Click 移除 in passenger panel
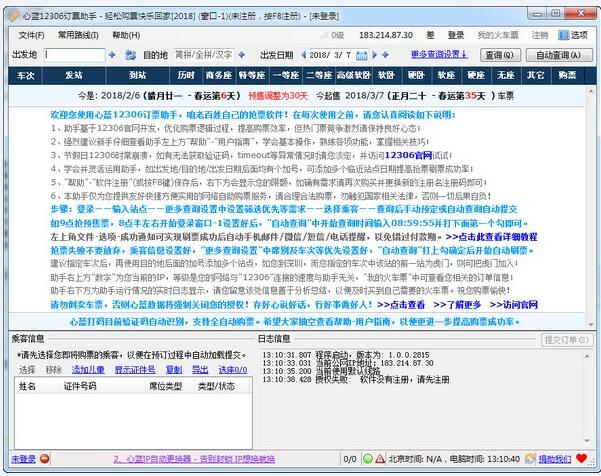This screenshot has width=601, height=476. pos(53,369)
